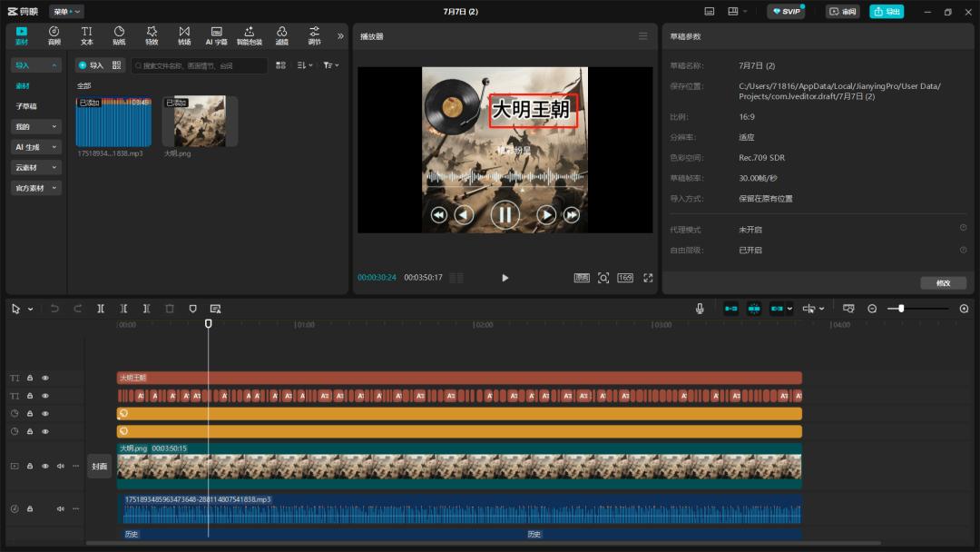
Task: Click the timeline zoom slider handle
Action: pyautogui.click(x=901, y=309)
